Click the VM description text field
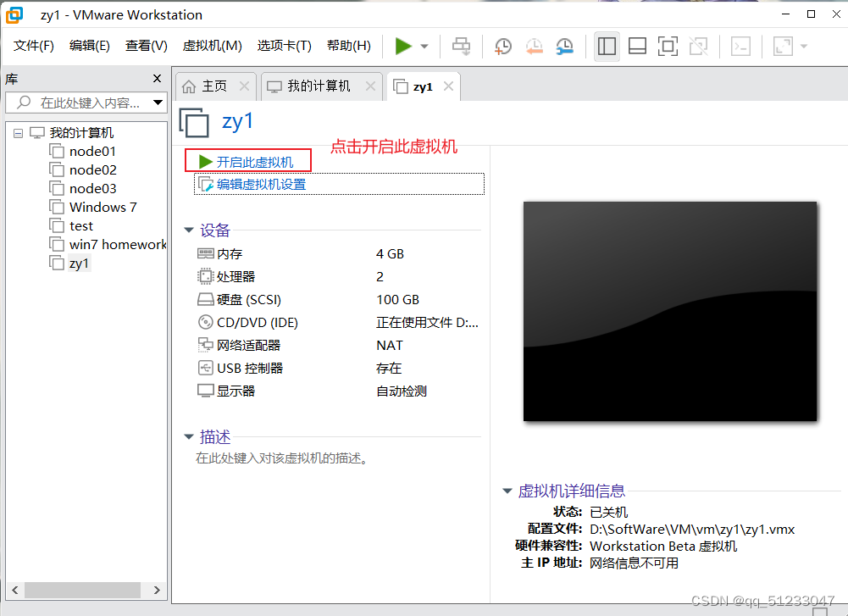848x616 pixels. 281,458
